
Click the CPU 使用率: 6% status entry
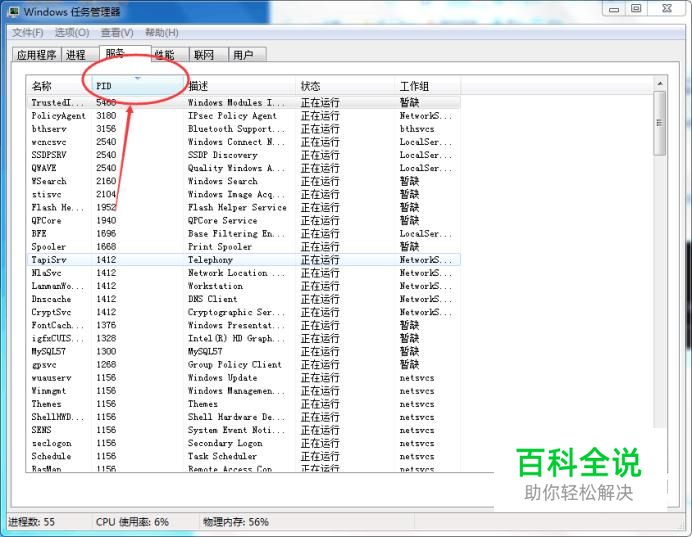[132, 522]
